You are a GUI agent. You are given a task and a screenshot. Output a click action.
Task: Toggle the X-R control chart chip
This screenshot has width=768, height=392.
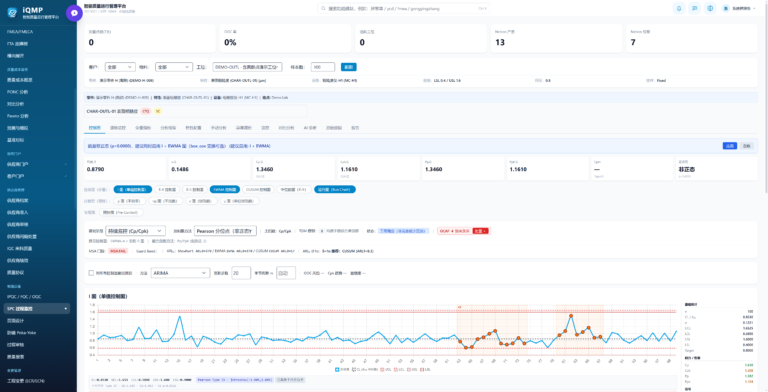167,189
